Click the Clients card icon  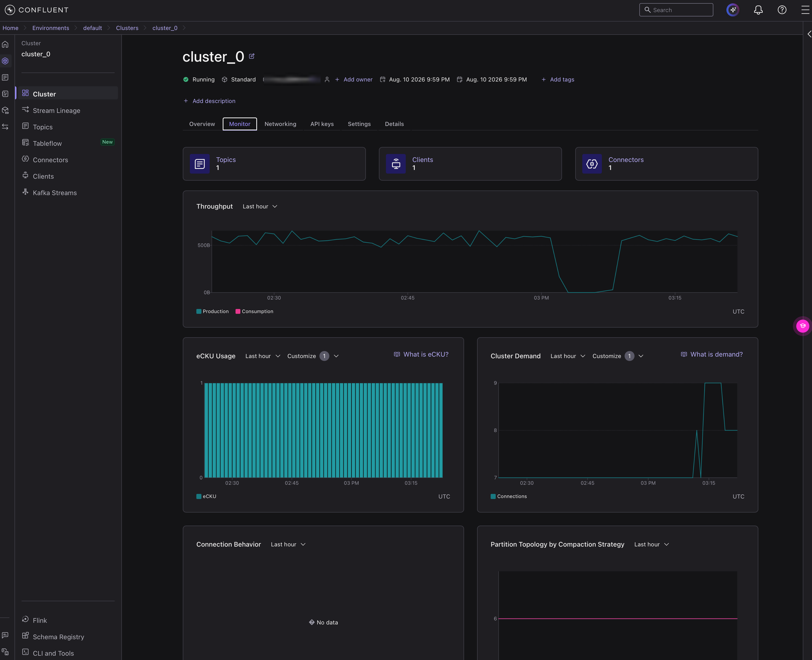coord(396,164)
